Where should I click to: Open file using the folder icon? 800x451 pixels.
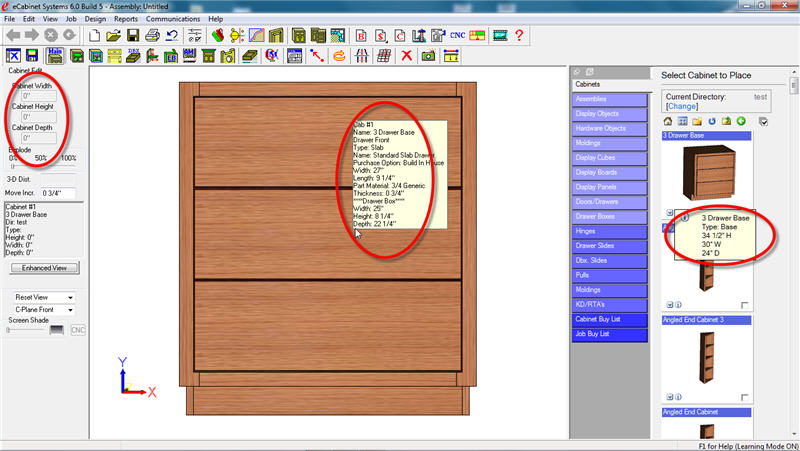[115, 35]
